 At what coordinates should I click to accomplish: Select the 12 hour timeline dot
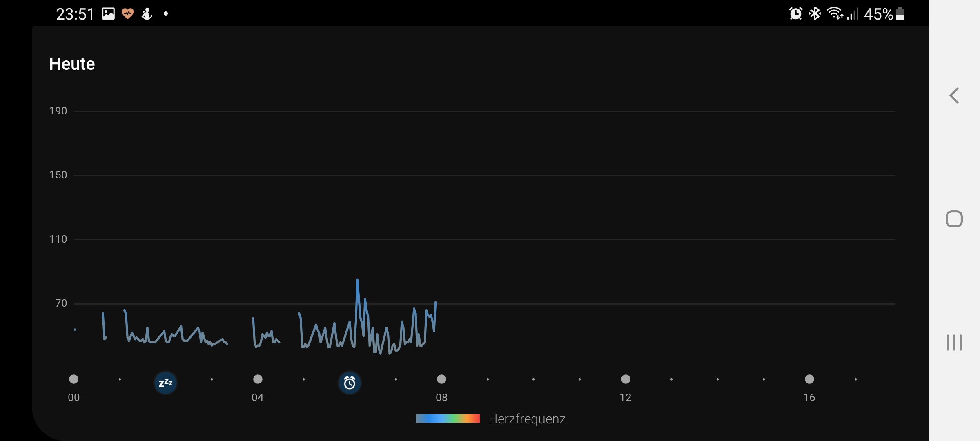626,379
